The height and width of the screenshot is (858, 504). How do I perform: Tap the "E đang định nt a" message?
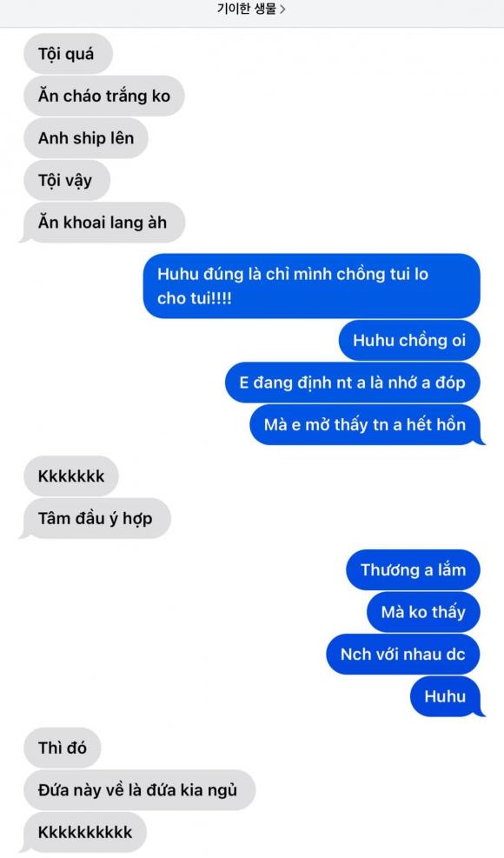(353, 382)
